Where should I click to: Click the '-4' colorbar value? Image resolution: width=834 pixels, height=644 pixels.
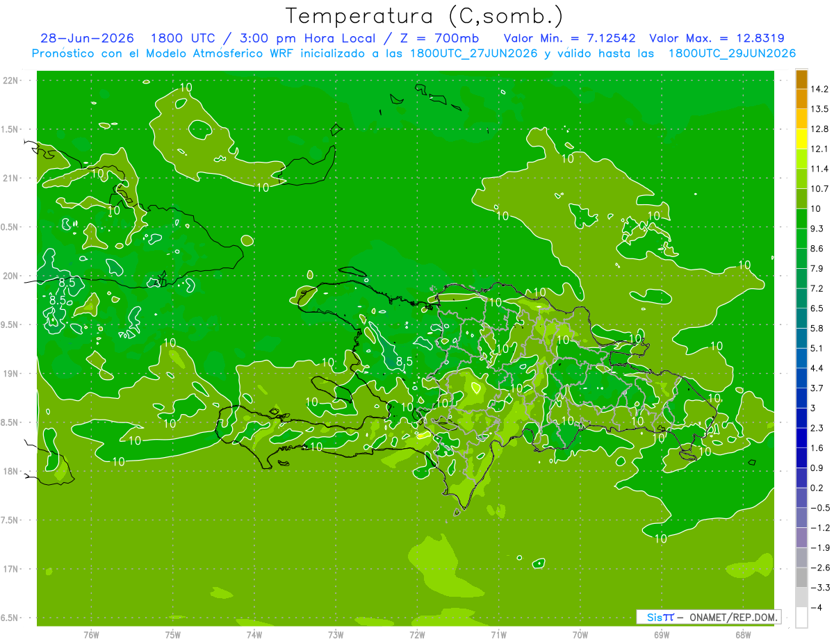tap(815, 608)
